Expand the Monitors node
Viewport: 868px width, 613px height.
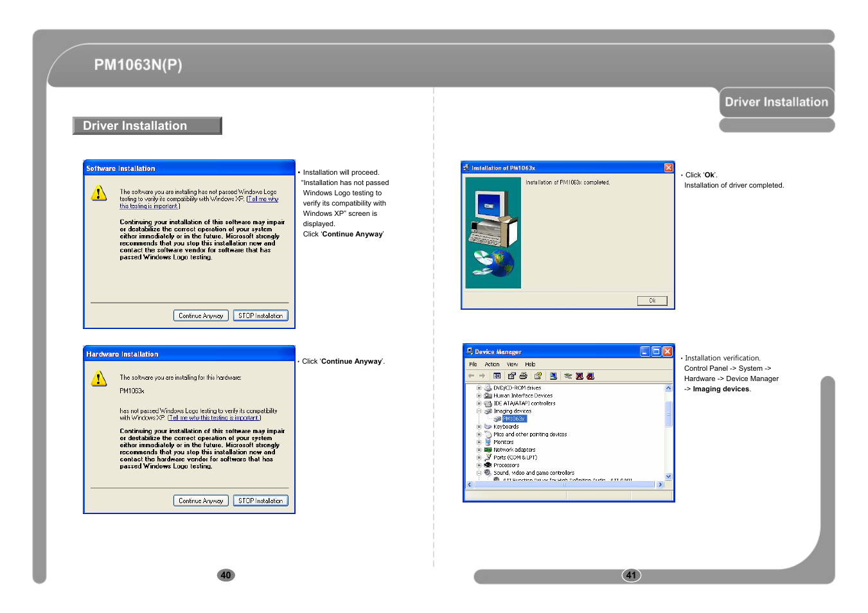point(479,442)
